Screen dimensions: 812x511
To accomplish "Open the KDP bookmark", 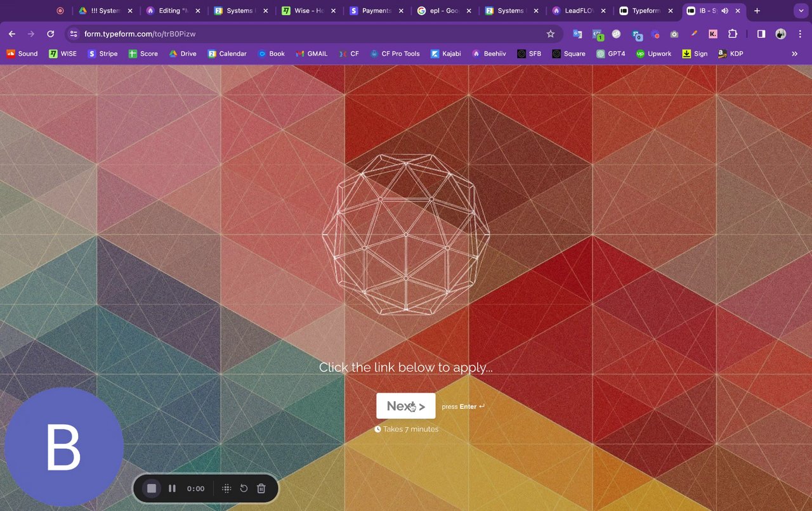I will [x=730, y=54].
